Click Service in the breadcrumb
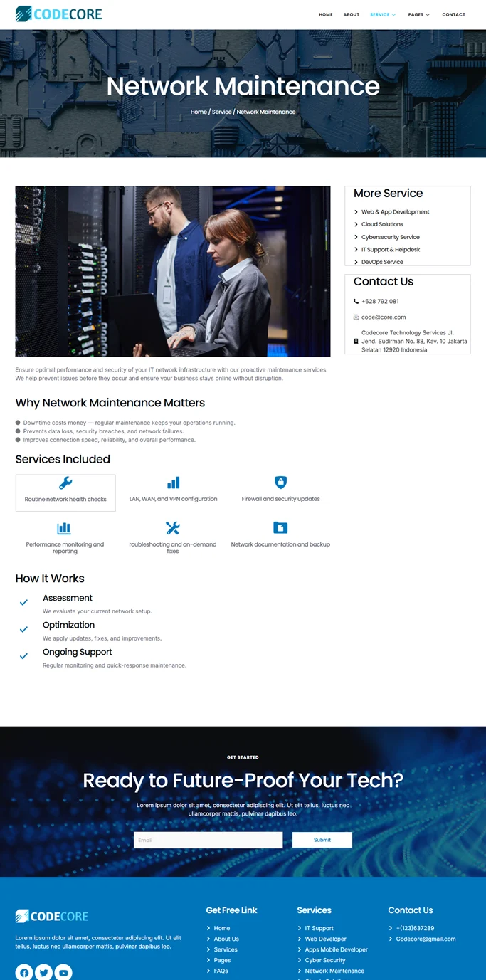The width and height of the screenshot is (486, 980). click(222, 112)
